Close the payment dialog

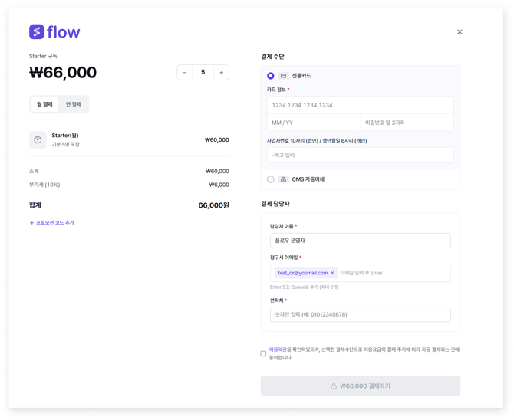coord(460,31)
